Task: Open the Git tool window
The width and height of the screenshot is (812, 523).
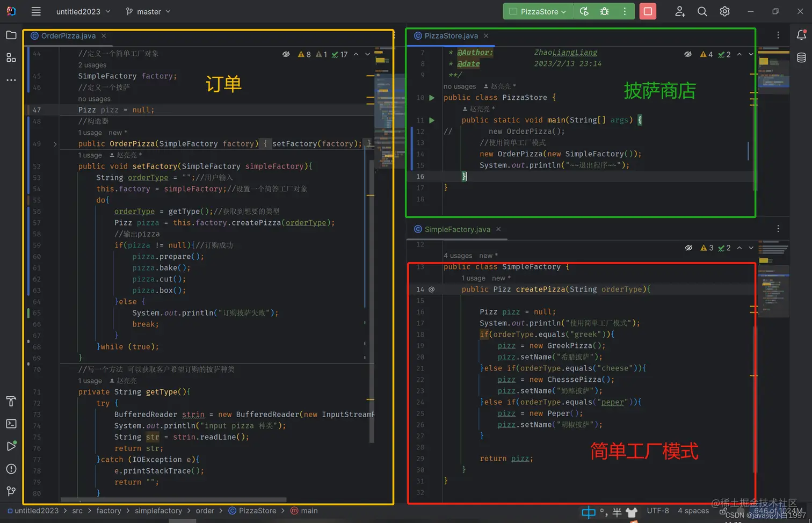Action: point(11,491)
